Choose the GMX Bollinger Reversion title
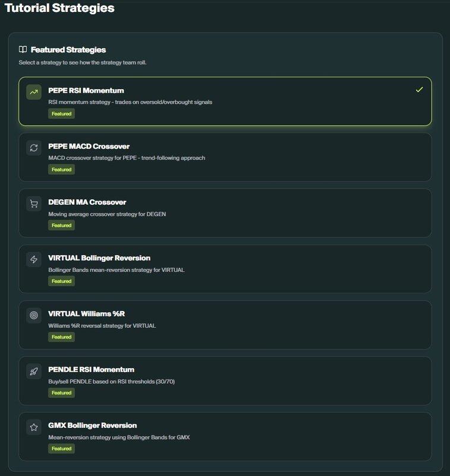The width and height of the screenshot is (450, 476). click(x=92, y=425)
